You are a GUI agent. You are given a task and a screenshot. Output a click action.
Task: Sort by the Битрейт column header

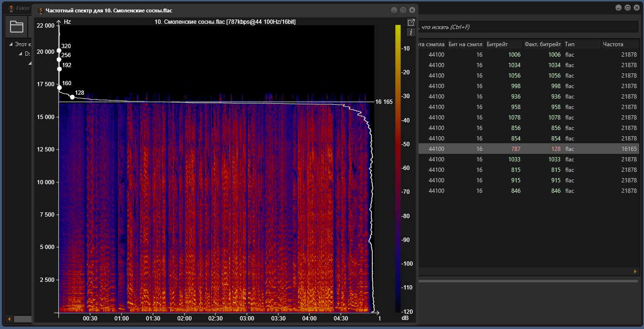tap(503, 44)
